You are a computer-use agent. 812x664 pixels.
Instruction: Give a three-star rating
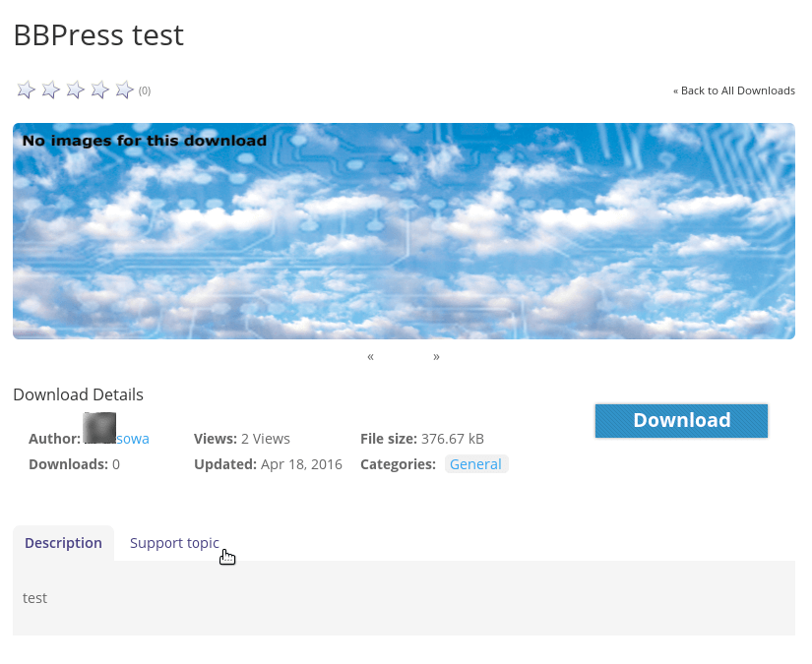pos(75,91)
